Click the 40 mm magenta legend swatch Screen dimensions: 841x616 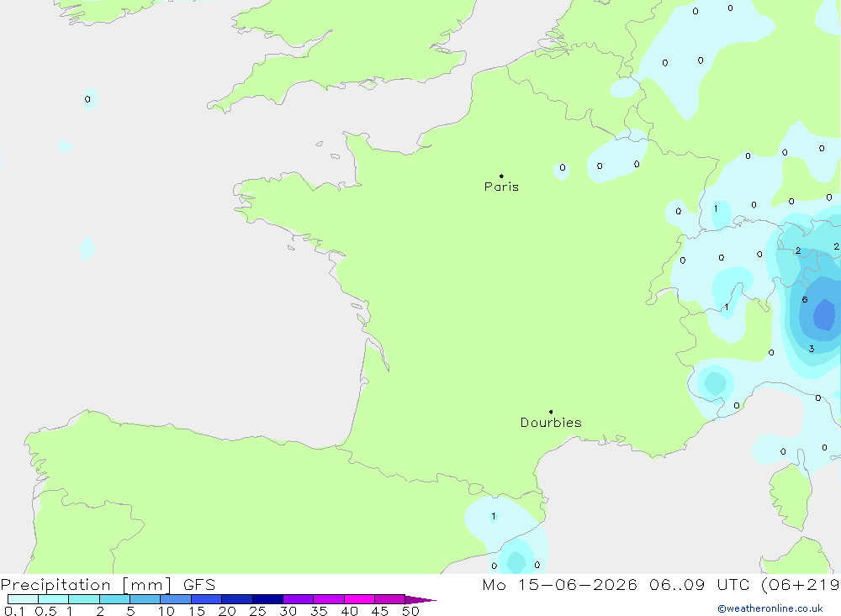[x=359, y=599]
